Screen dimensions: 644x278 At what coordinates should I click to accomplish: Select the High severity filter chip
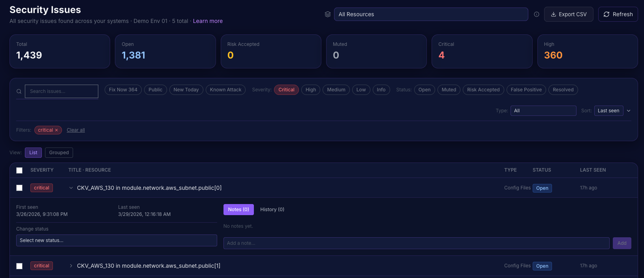(x=311, y=90)
